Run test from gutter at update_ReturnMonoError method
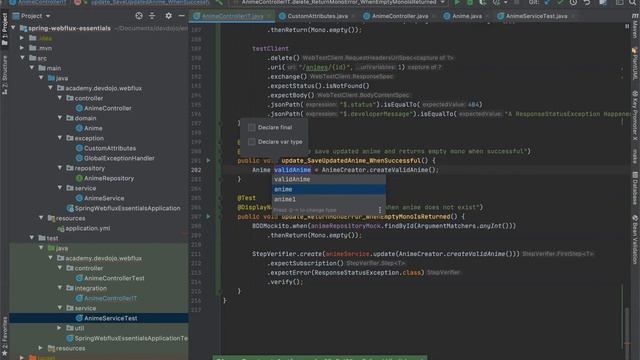Image resolution: width=640 pixels, height=360 pixels. (x=208, y=216)
